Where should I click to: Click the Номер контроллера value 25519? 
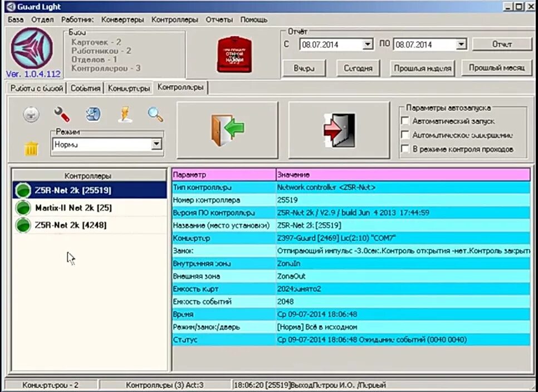[287, 200]
